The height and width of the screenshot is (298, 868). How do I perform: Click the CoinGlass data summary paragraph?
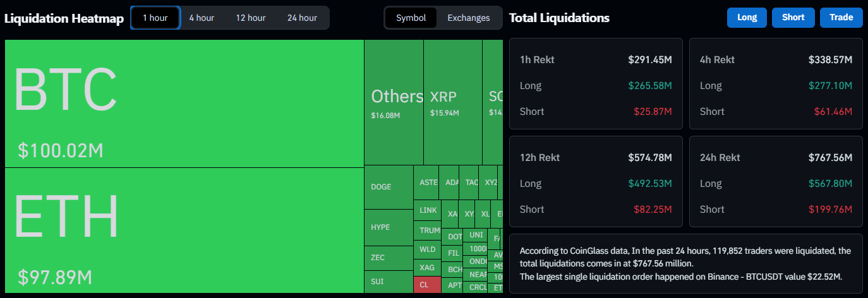point(685,264)
